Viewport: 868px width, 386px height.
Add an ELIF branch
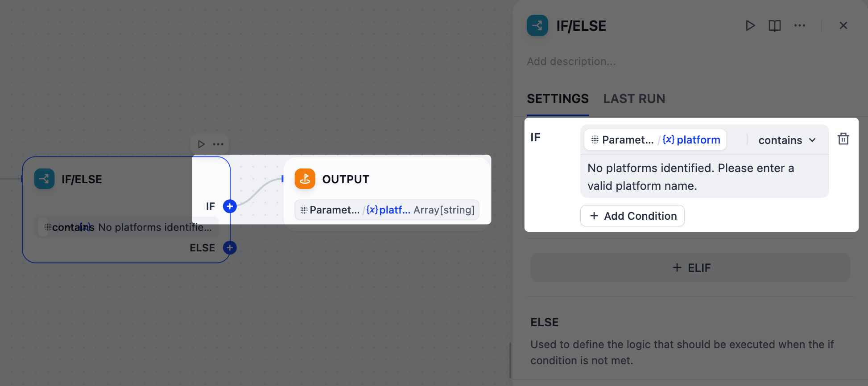click(690, 268)
